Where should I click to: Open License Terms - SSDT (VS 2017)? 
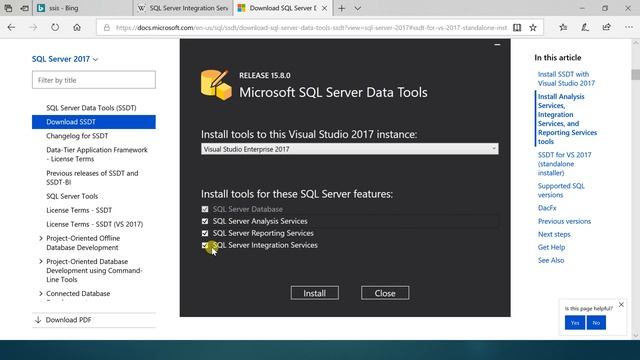pyautogui.click(x=95, y=224)
